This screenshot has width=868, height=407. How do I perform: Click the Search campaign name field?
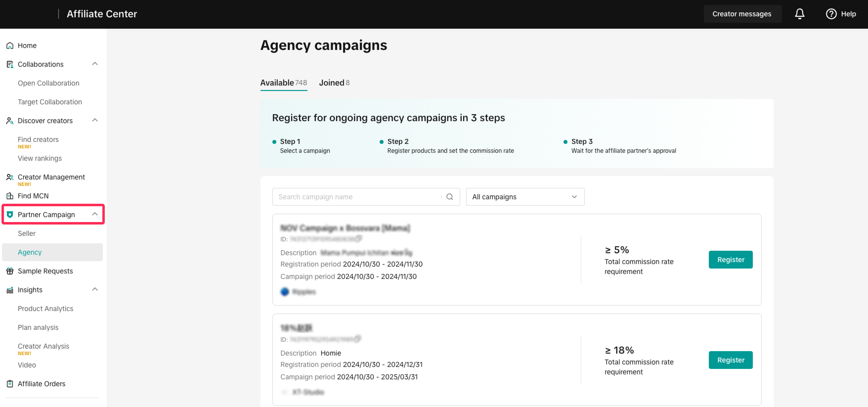[357, 197]
